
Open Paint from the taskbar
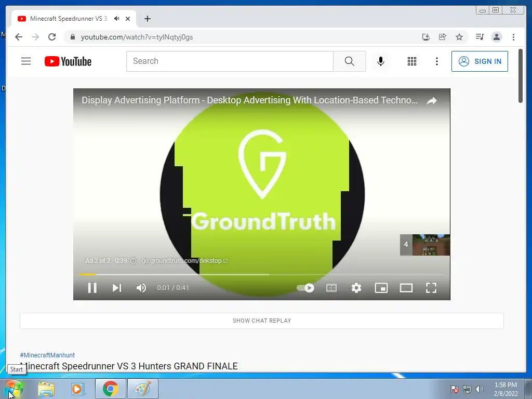click(x=142, y=389)
